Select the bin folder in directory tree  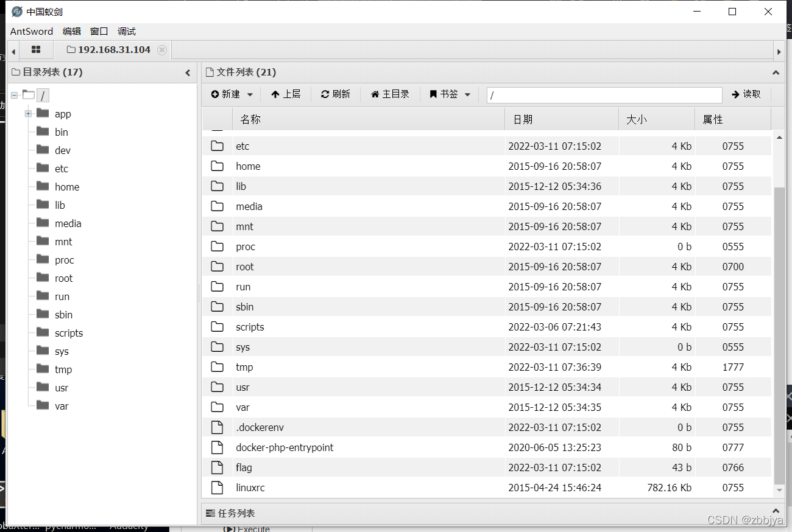[62, 132]
